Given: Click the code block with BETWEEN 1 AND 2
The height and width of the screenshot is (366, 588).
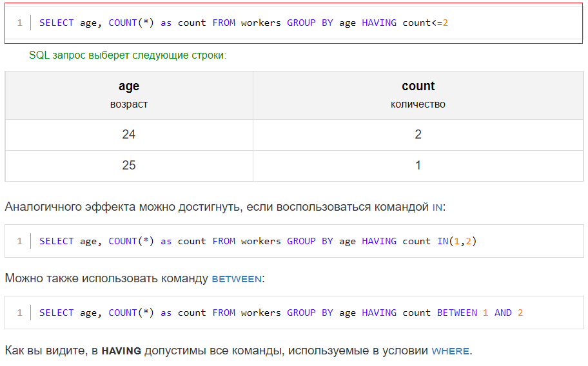Looking at the screenshot, I should 294,313.
